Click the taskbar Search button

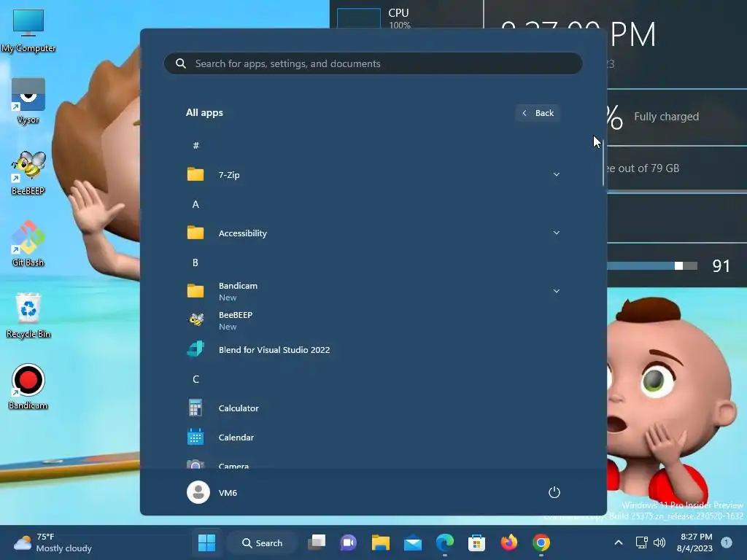tap(262, 542)
